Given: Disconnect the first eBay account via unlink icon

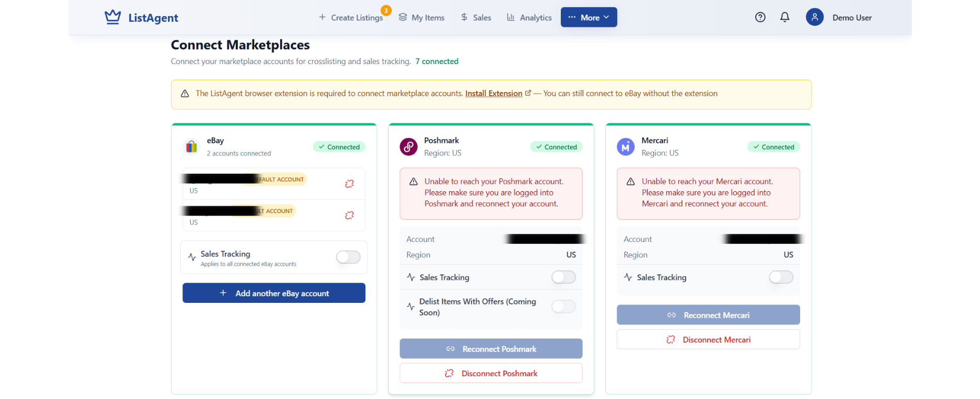Looking at the screenshot, I should (349, 183).
